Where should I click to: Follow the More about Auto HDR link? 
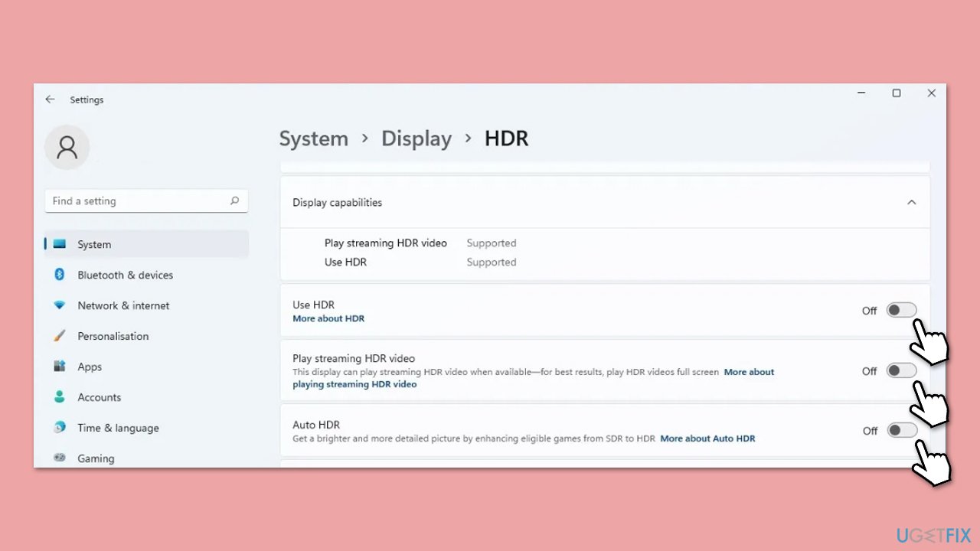(707, 439)
